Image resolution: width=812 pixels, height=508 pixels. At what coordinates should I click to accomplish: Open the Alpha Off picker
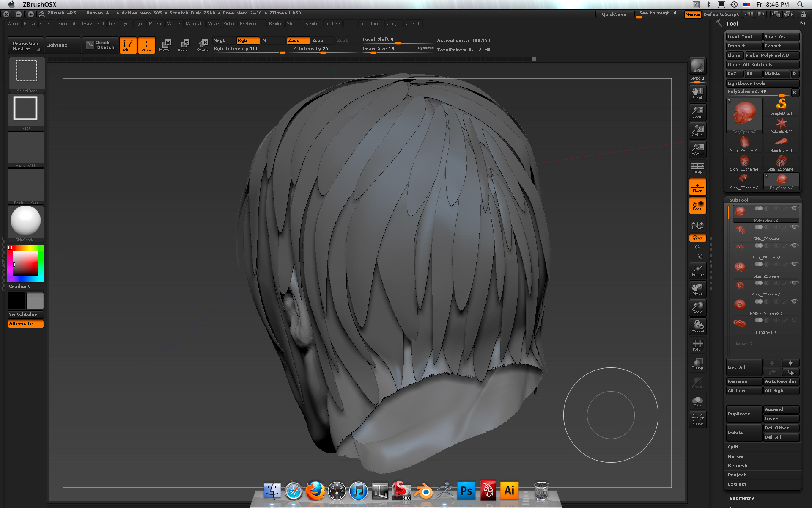click(x=26, y=149)
